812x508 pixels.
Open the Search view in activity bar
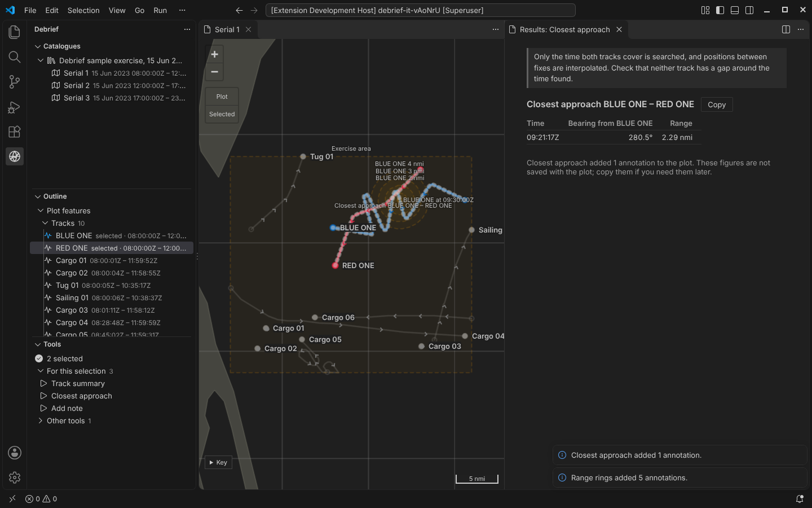[x=15, y=57]
